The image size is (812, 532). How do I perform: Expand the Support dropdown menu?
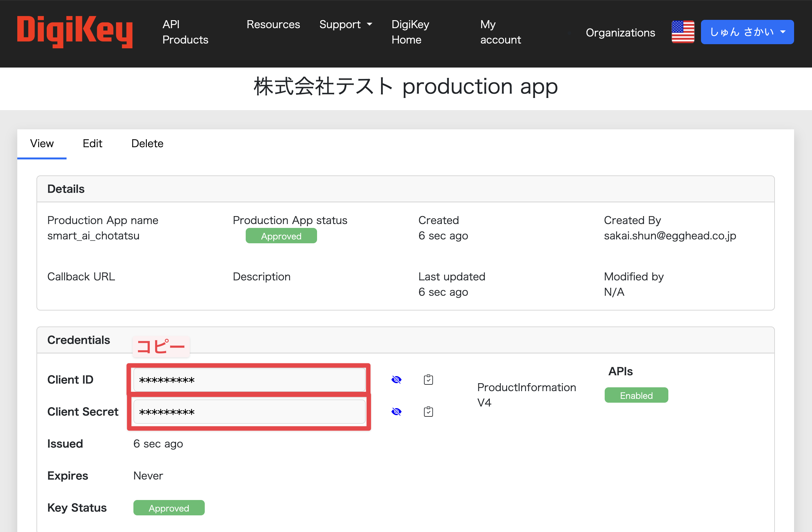[345, 25]
